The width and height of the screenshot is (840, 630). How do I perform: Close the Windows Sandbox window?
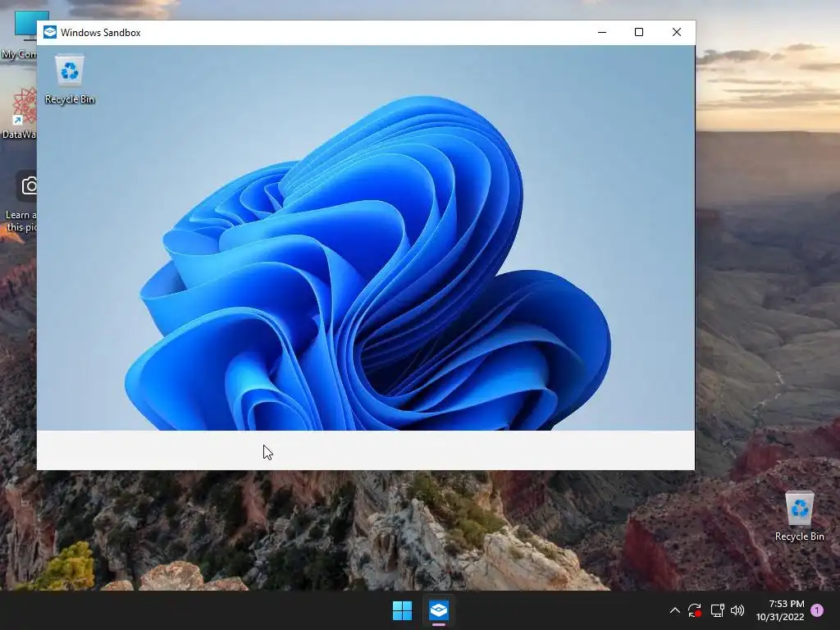677,32
